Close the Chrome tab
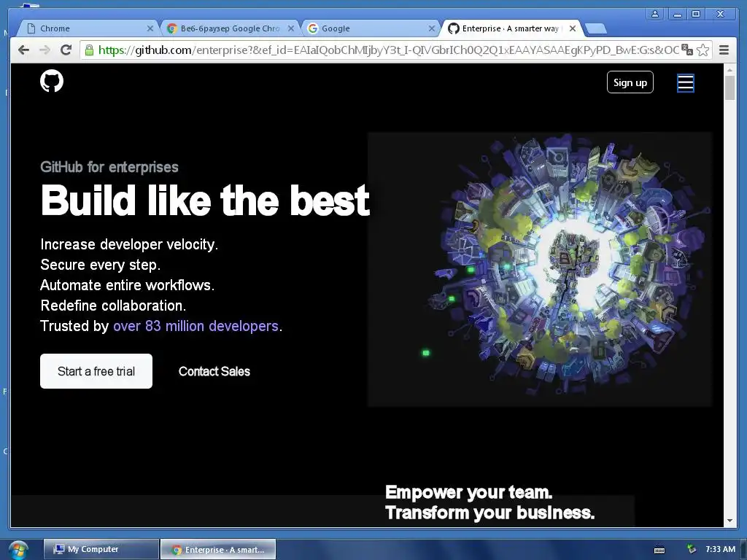Image resolution: width=747 pixels, height=560 pixels. (150, 28)
